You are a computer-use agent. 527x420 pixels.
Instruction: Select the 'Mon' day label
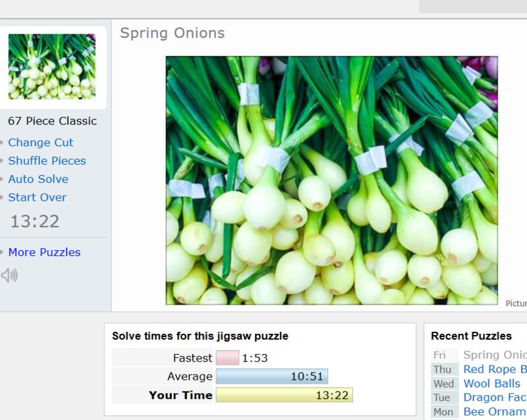[x=443, y=412]
